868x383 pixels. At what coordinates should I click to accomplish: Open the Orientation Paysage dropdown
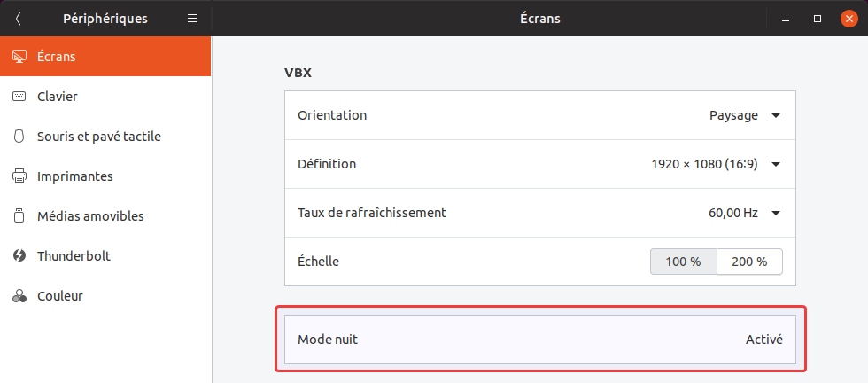click(x=745, y=115)
